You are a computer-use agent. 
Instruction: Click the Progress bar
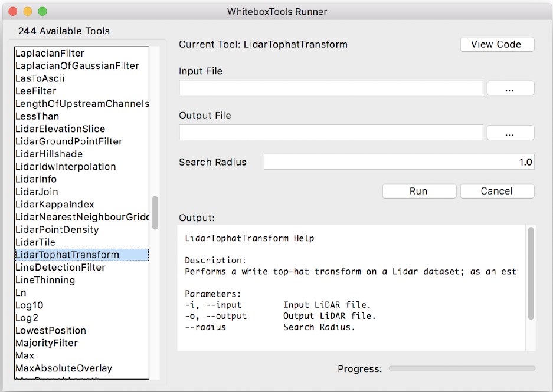(x=462, y=368)
